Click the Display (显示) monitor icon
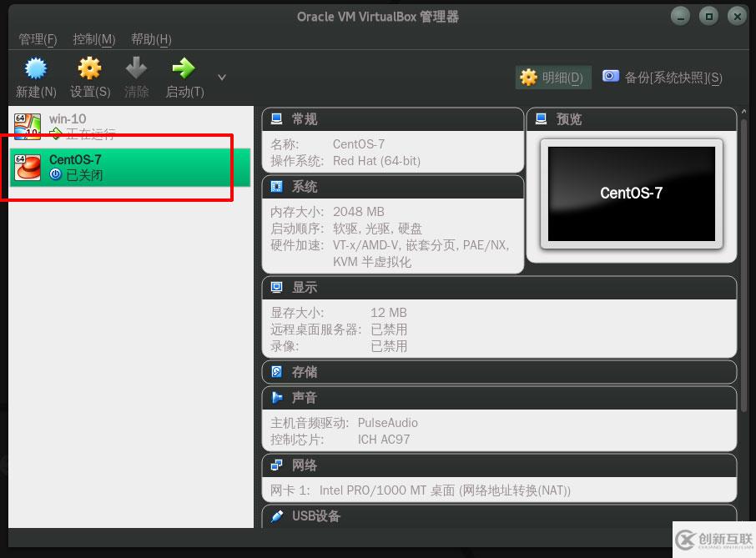The image size is (756, 558). click(x=277, y=287)
